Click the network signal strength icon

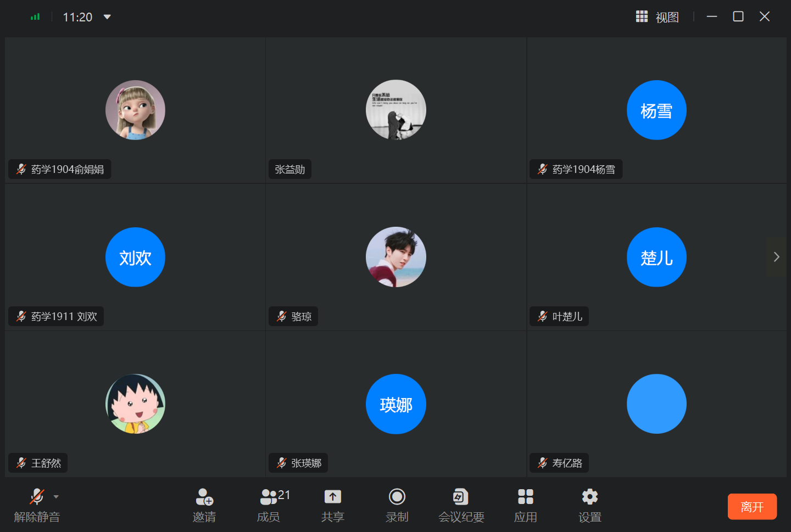(x=35, y=17)
